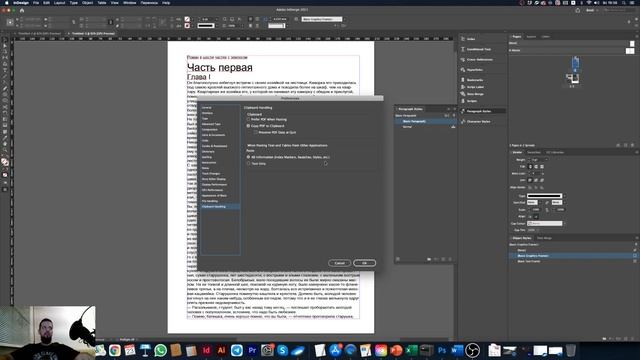Open the File menu

pyautogui.click(x=36, y=2)
